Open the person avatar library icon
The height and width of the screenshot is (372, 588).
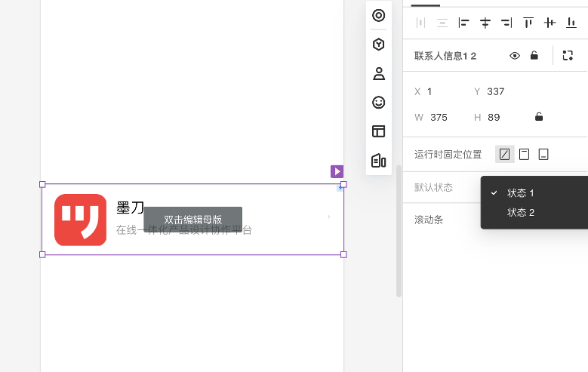click(x=379, y=73)
